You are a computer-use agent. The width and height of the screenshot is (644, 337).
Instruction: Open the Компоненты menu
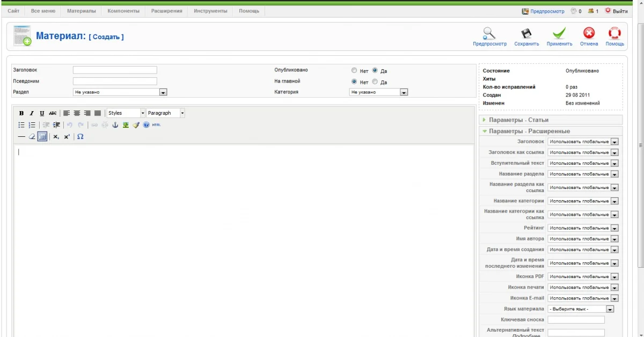tap(123, 11)
